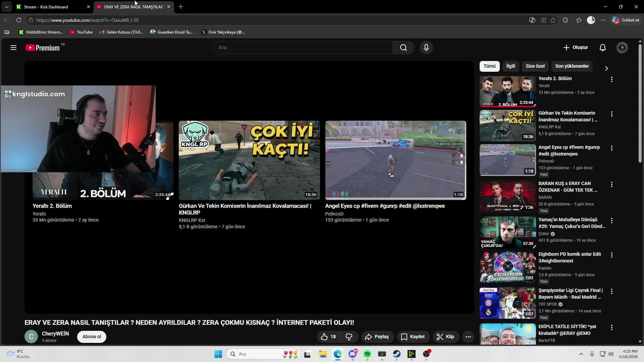
Task: Open more actions ellipsis below the video
Action: coord(468,337)
